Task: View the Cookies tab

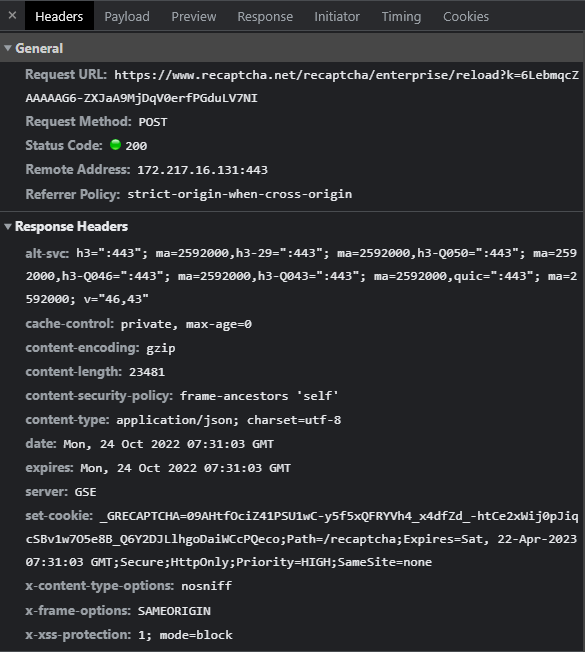Action: [466, 16]
